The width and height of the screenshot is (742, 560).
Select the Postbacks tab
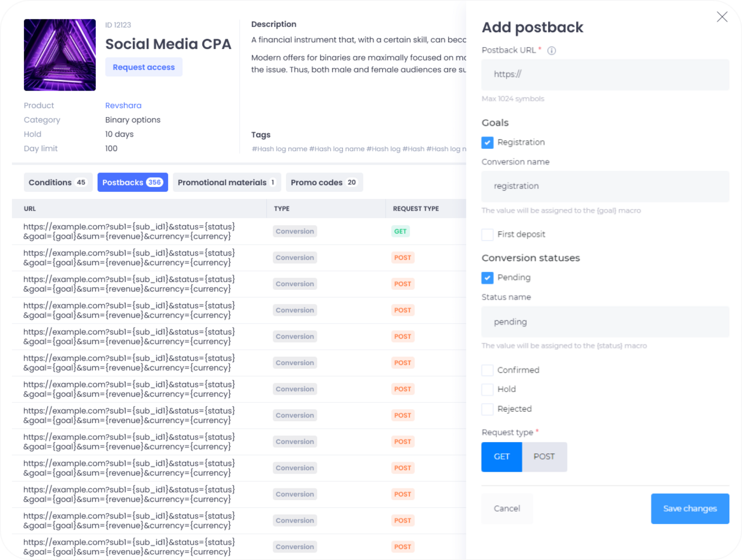[x=132, y=182]
